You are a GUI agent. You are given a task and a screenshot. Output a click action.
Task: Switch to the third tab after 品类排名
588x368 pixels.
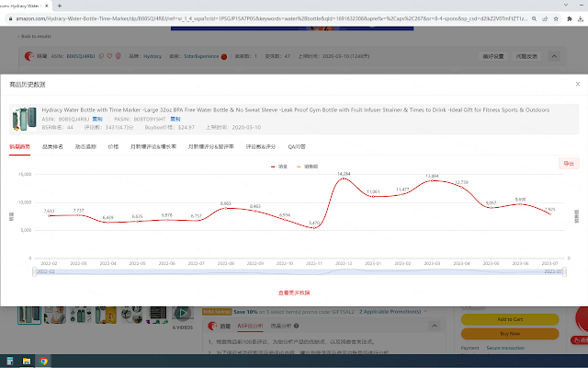pos(85,147)
